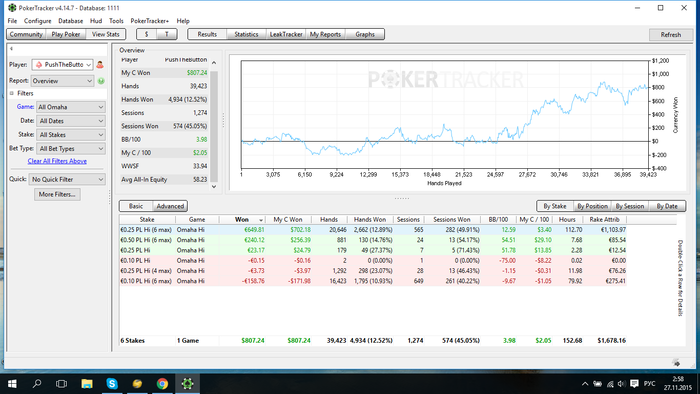Image resolution: width=700 pixels, height=394 pixels.
Task: Sort by Won column header
Action: pos(242,220)
